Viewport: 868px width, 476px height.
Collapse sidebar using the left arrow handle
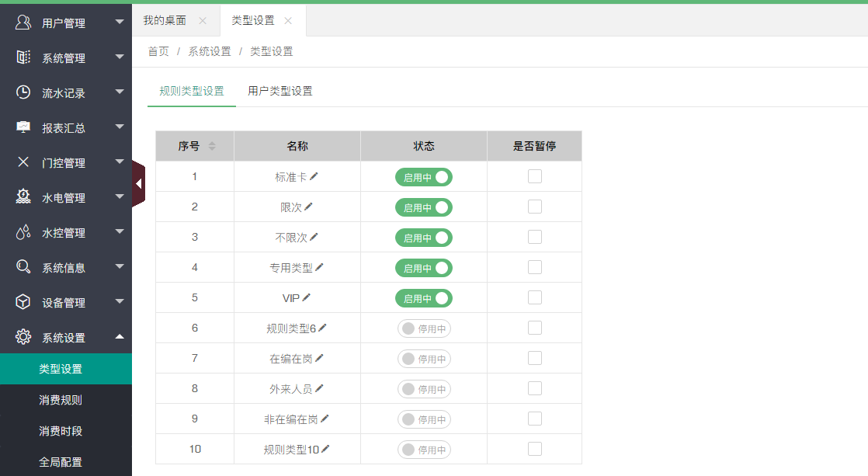(x=138, y=184)
